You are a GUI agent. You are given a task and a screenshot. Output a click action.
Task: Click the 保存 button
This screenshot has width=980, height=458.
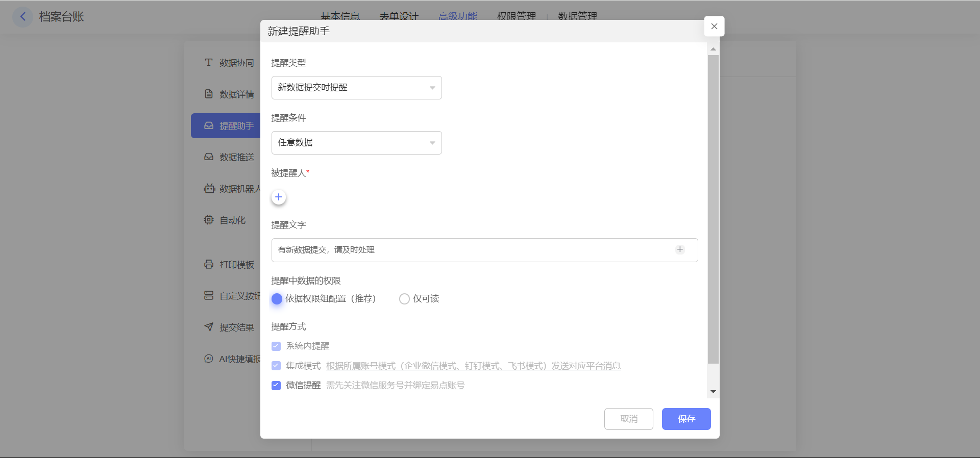pyautogui.click(x=686, y=419)
